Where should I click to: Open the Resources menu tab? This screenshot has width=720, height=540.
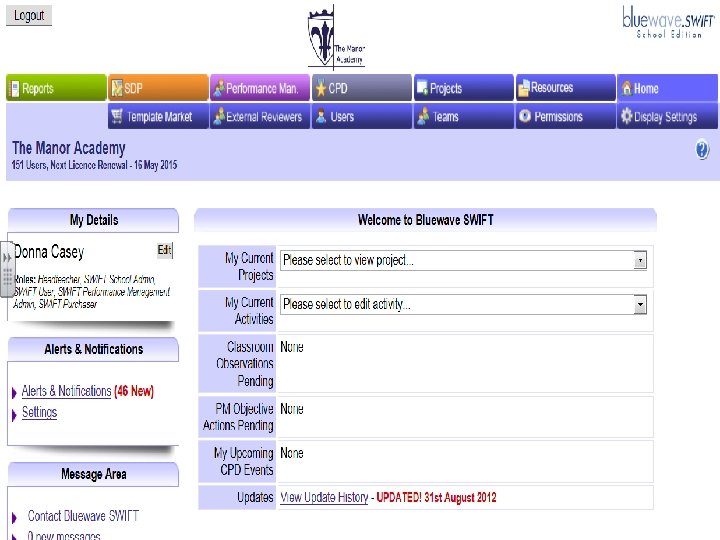pos(566,88)
